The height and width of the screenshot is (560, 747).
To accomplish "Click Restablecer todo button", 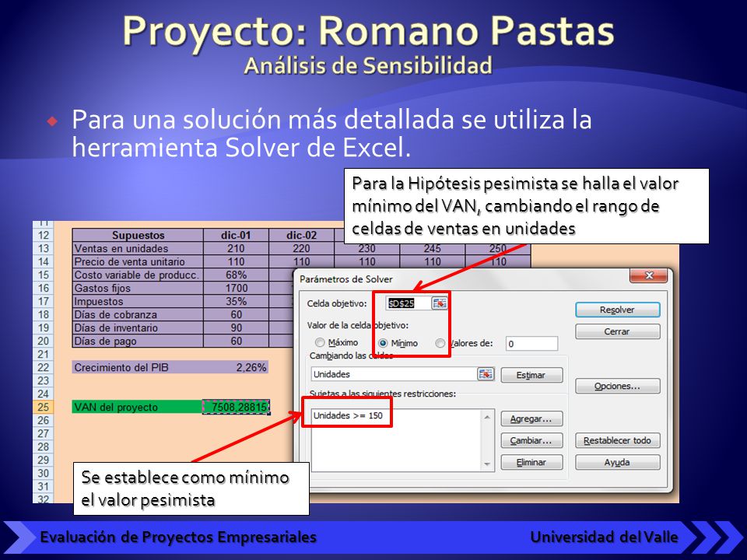I will click(x=617, y=440).
